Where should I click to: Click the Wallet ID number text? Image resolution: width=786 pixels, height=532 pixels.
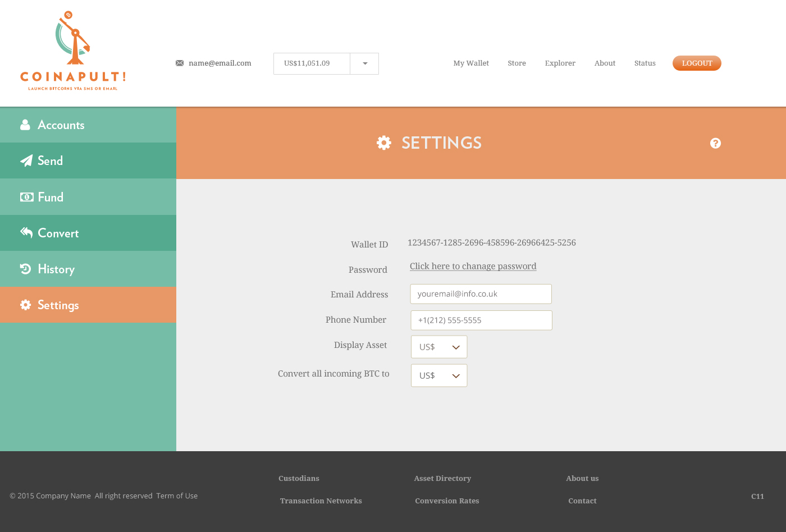[491, 242]
